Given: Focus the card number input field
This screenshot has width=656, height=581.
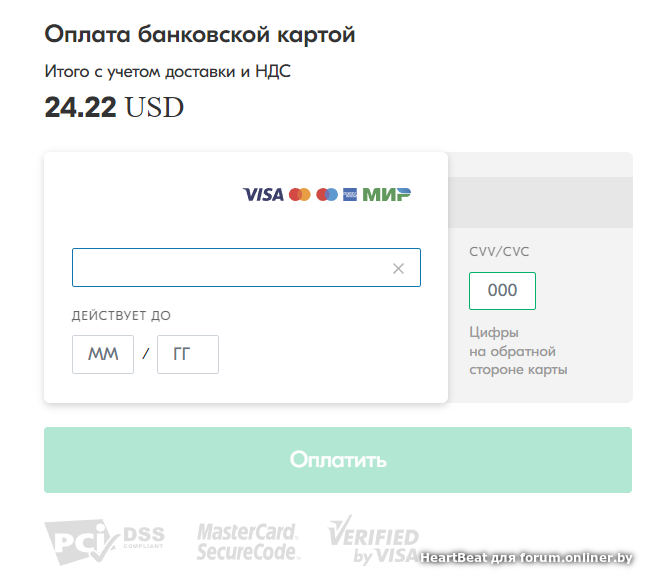Looking at the screenshot, I should (x=230, y=268).
